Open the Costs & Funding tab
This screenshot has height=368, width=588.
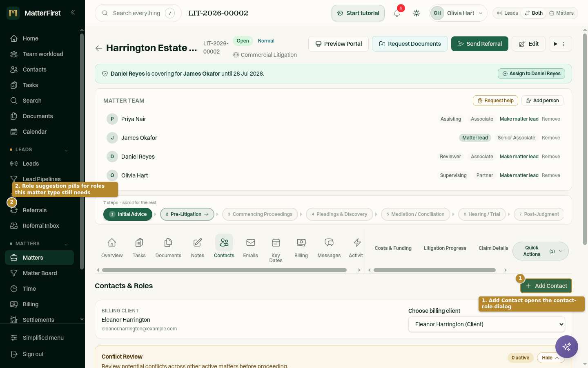click(x=393, y=248)
